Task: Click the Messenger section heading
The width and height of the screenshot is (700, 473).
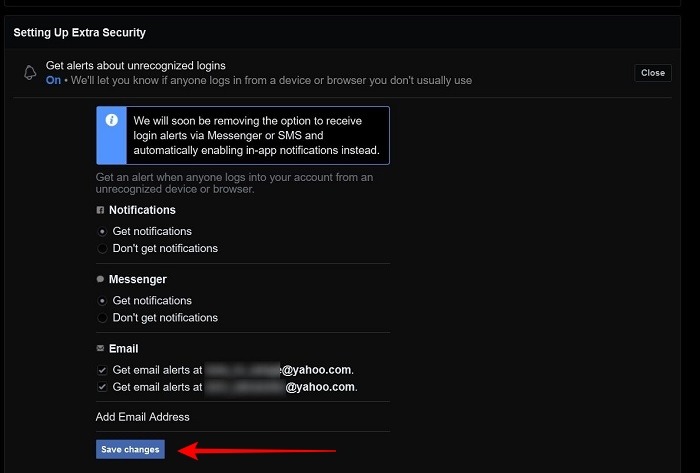Action: tap(138, 279)
